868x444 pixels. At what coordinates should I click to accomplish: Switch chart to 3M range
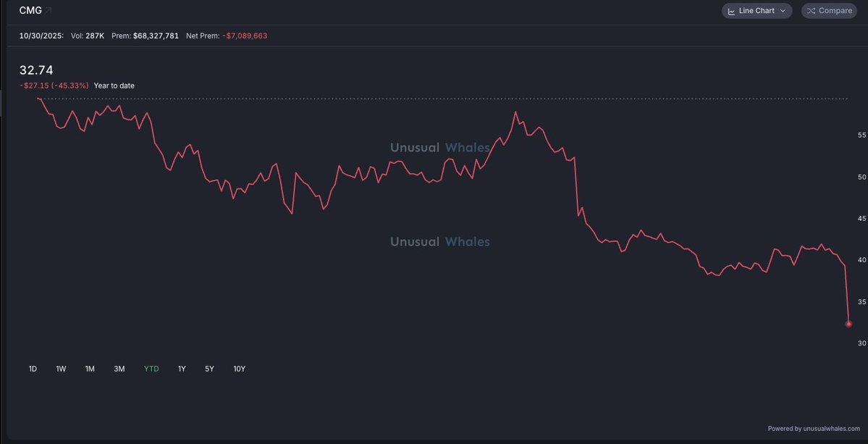tap(119, 369)
